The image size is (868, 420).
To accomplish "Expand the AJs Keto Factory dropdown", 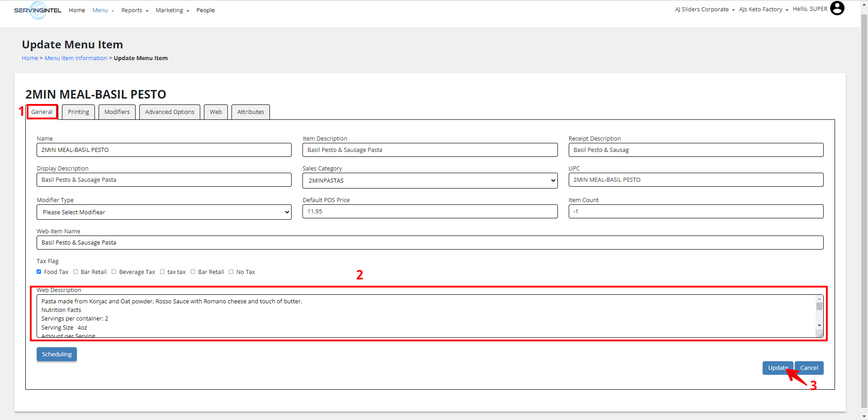I will pyautogui.click(x=763, y=9).
